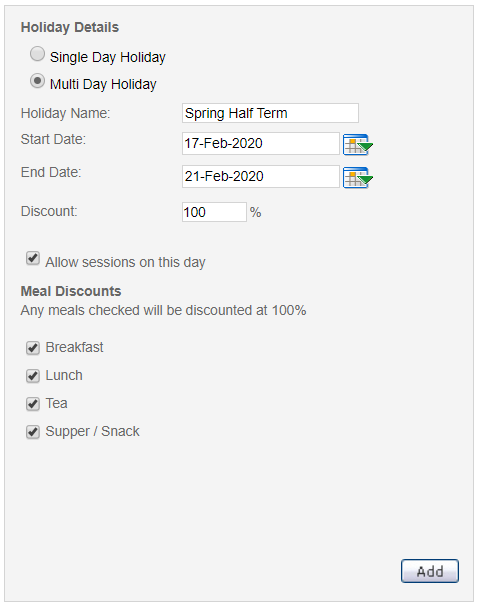Open the Start Date calendar picker icon
478x607 pixels.
[358, 144]
